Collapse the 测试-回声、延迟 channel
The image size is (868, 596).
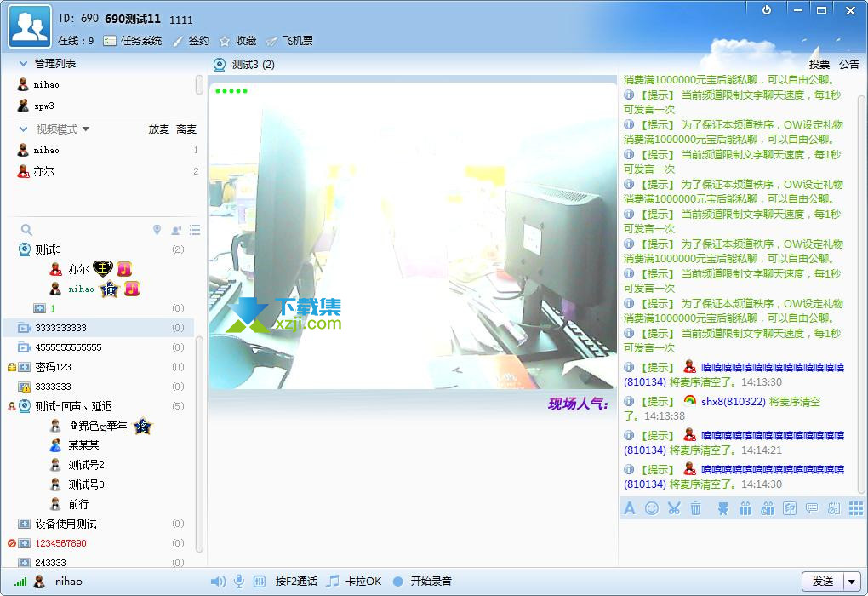coord(25,406)
